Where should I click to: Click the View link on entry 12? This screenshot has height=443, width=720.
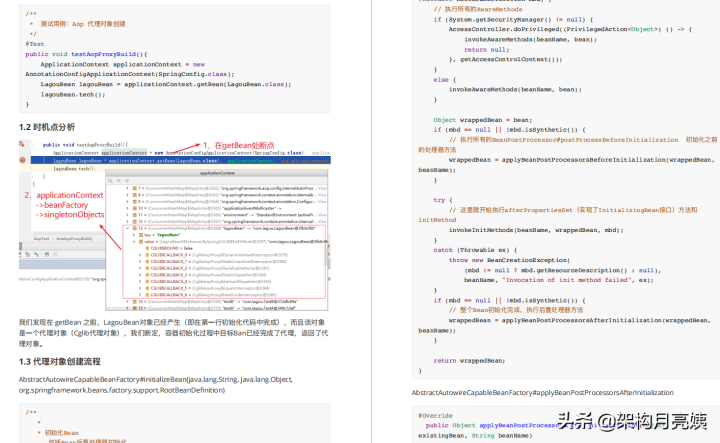point(322,221)
